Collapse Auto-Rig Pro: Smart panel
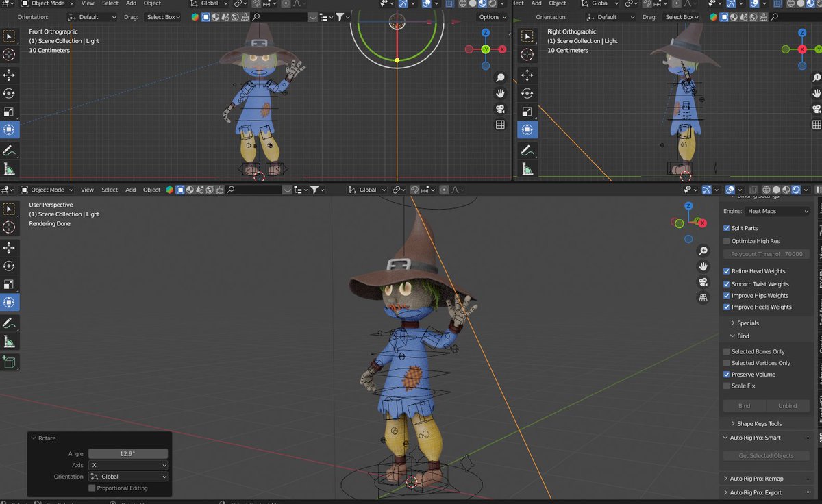This screenshot has height=504, width=822. point(751,438)
